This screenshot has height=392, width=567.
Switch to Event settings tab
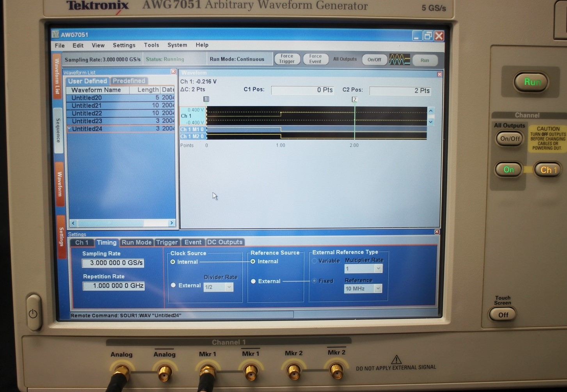click(x=193, y=242)
